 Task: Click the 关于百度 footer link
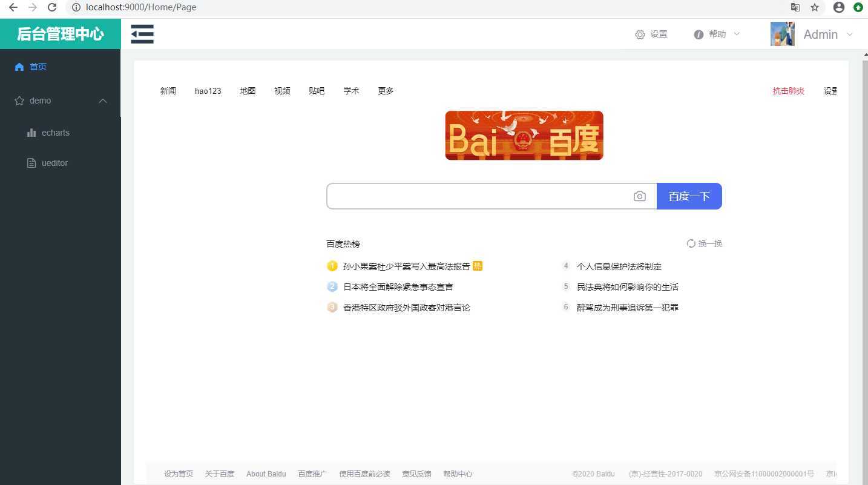click(x=219, y=474)
